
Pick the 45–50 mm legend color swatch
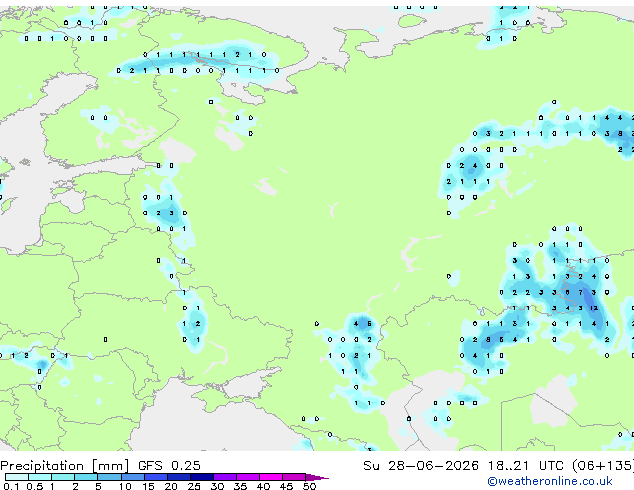[294, 477]
